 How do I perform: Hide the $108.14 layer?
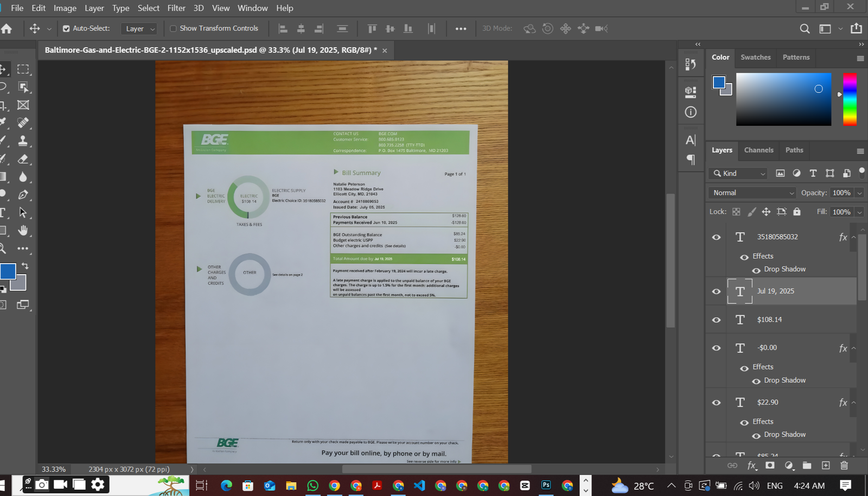(716, 320)
